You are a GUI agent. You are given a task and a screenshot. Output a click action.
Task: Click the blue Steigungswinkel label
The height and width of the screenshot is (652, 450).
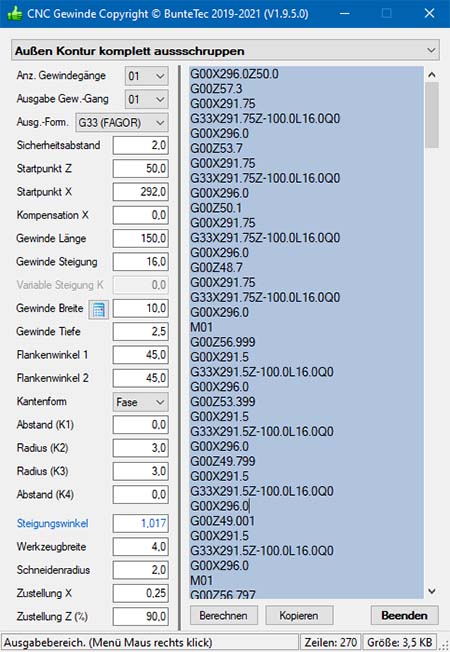[x=52, y=523]
